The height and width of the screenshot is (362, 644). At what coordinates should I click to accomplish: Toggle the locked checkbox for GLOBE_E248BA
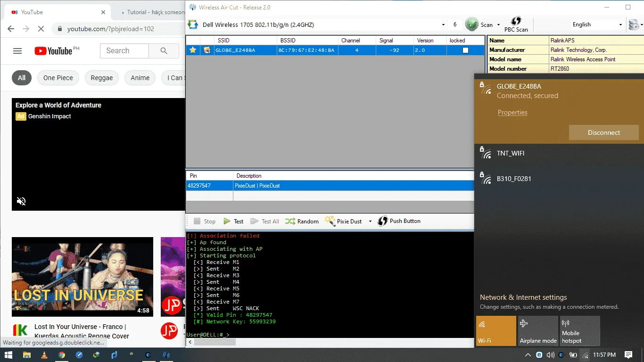click(x=465, y=50)
